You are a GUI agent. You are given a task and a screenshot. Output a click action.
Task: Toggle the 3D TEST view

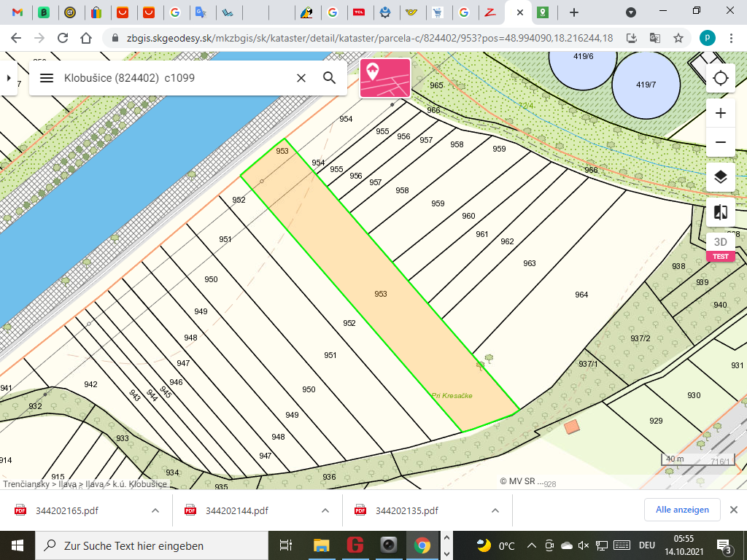(721, 247)
